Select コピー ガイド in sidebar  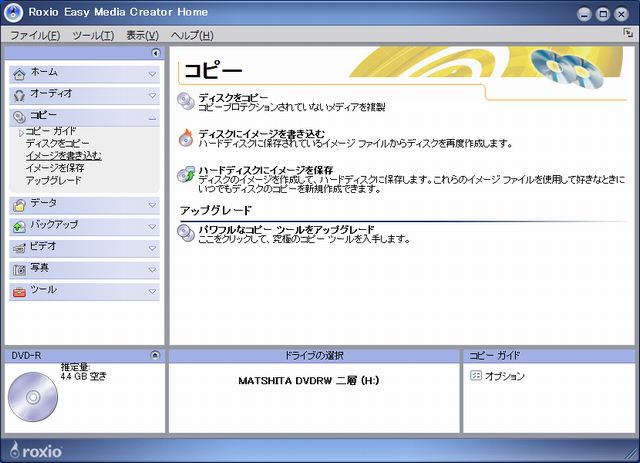click(51, 131)
